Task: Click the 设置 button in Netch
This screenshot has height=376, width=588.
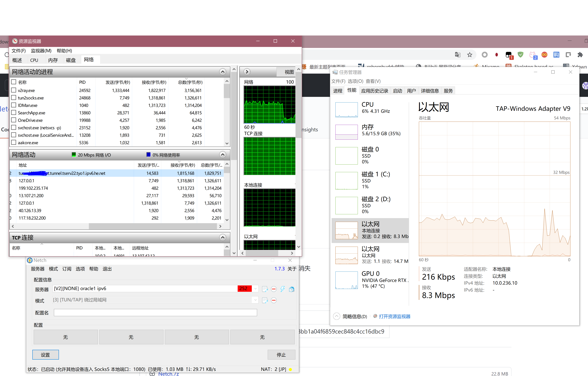Action: 45,354
